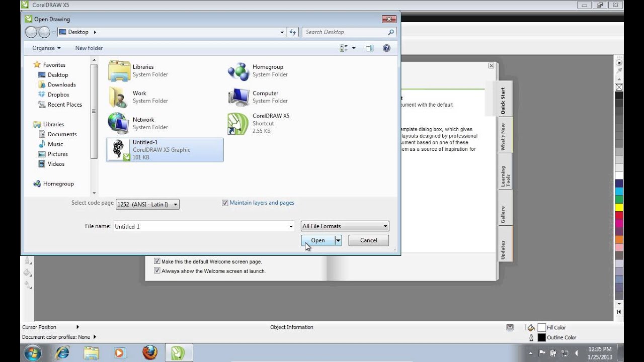Click navigation pane scrollbar

point(94,111)
